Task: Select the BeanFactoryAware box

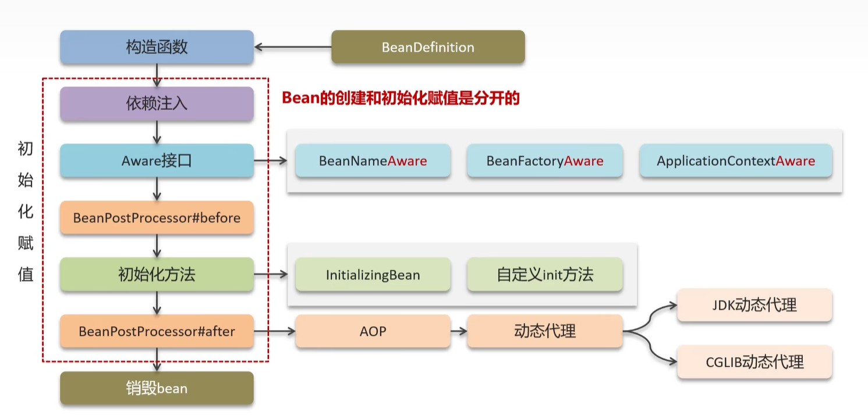Action: [545, 161]
